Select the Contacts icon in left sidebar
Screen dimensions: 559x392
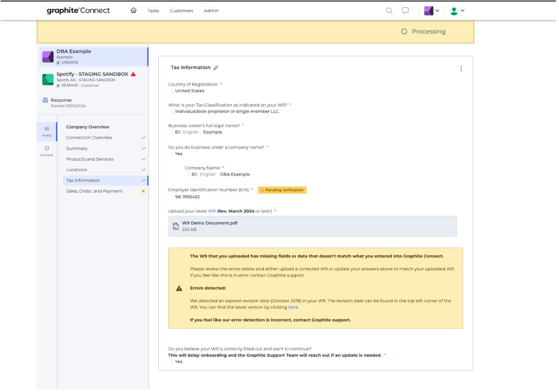[x=47, y=151]
